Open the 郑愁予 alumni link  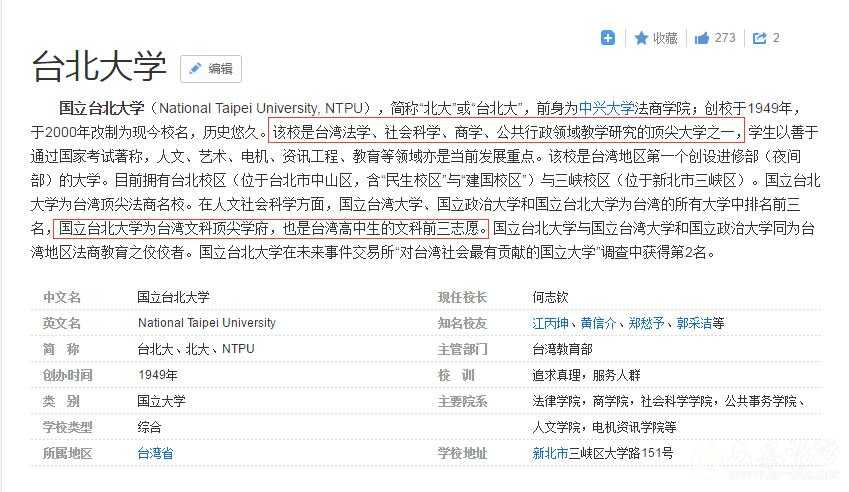[646, 323]
